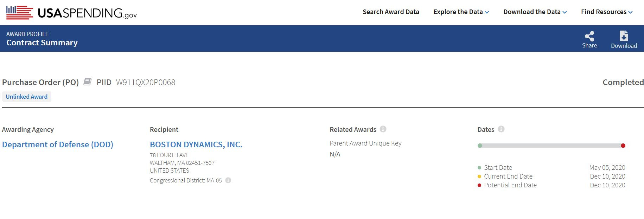Click the Congressional District info icon
The height and width of the screenshot is (219, 644).
(x=228, y=180)
